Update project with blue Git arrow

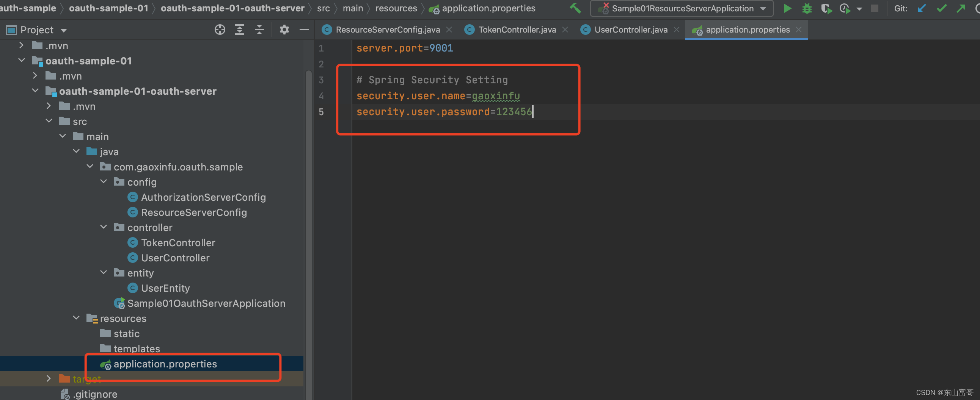[922, 8]
